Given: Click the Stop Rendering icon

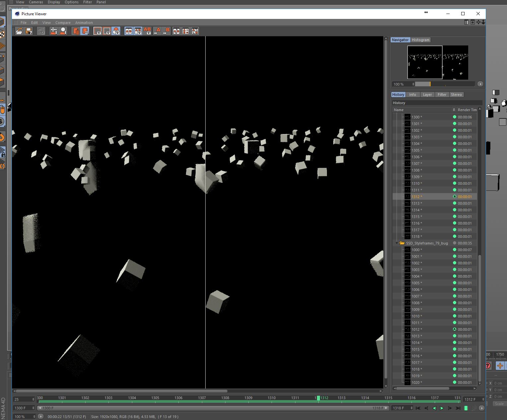Looking at the screenshot, I should (41, 31).
